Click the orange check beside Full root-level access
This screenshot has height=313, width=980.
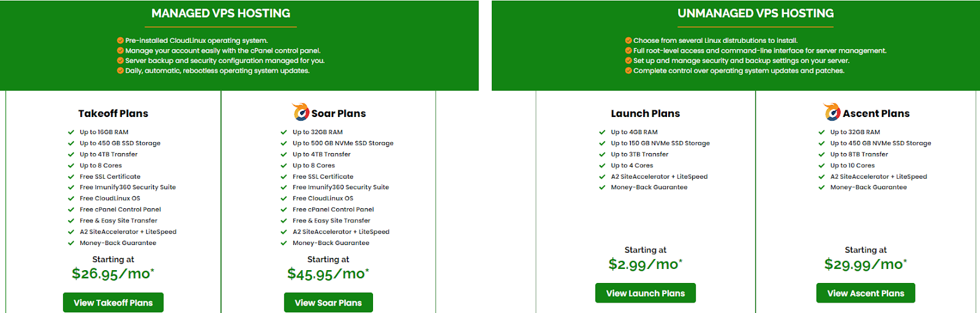point(628,51)
